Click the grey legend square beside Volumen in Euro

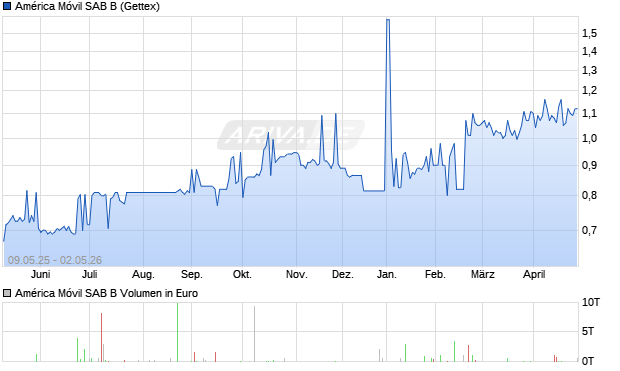coord(7,293)
